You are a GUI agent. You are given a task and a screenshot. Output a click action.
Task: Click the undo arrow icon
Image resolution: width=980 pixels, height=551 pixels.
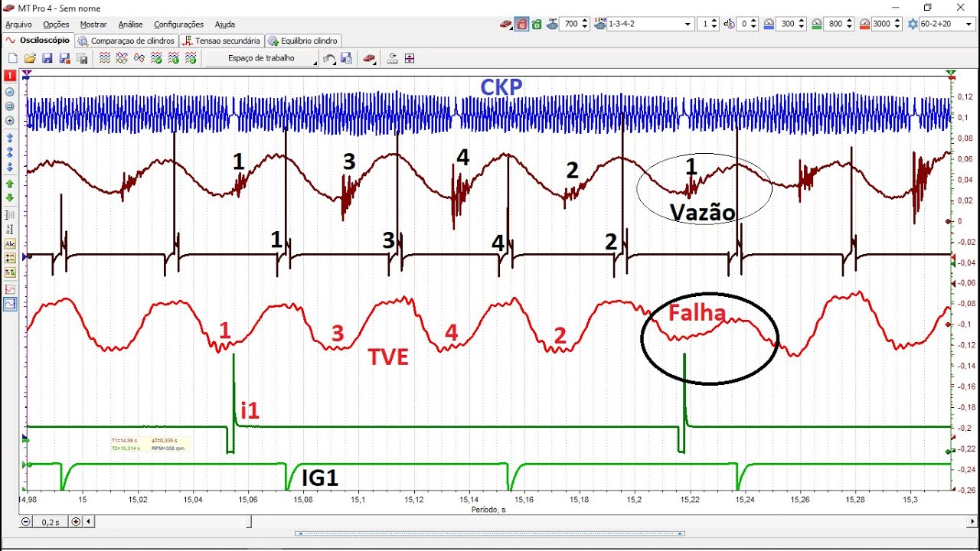[329, 58]
